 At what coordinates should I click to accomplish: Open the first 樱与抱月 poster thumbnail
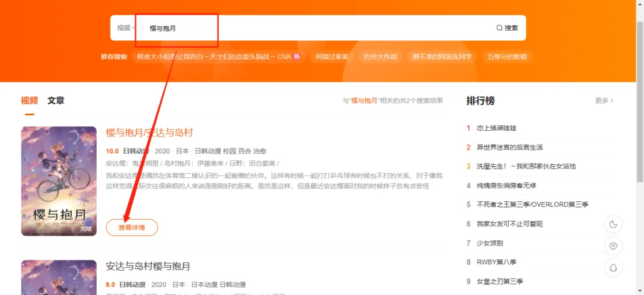click(x=59, y=181)
